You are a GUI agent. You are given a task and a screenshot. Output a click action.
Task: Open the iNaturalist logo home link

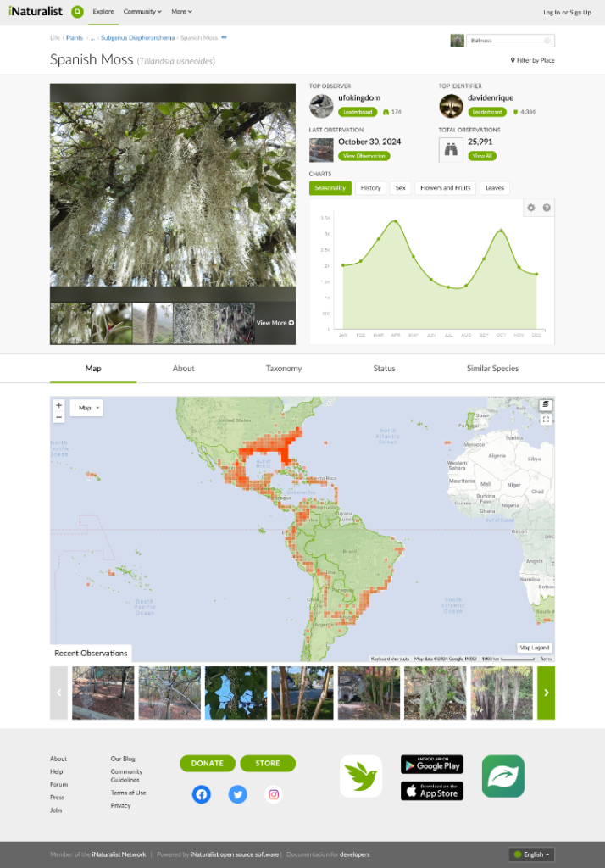[36, 11]
